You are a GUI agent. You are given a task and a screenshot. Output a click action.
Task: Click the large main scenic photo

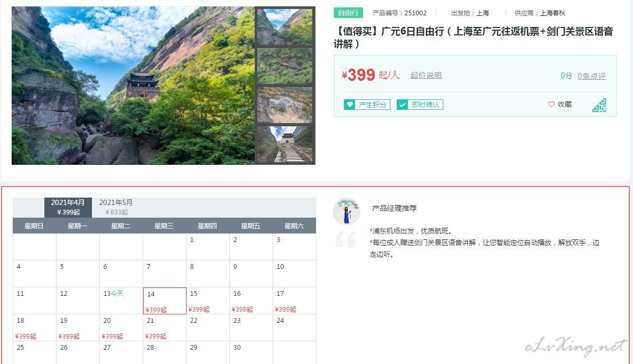pyautogui.click(x=133, y=86)
